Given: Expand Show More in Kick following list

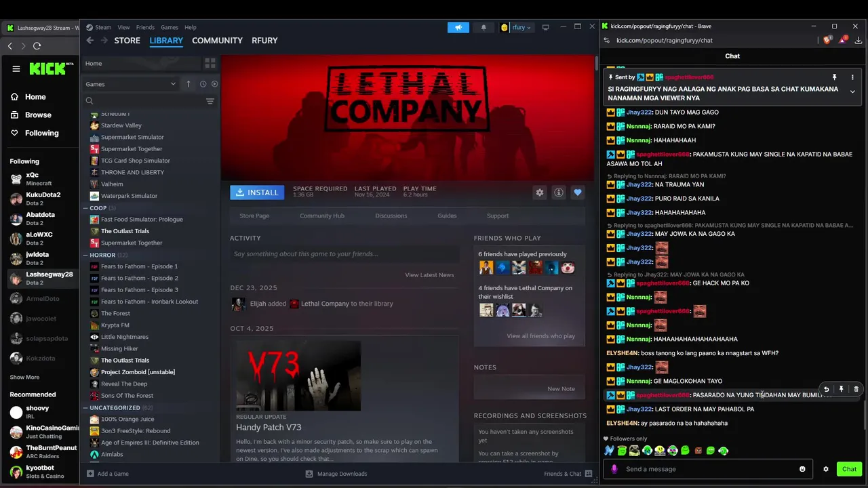Looking at the screenshot, I should point(24,377).
